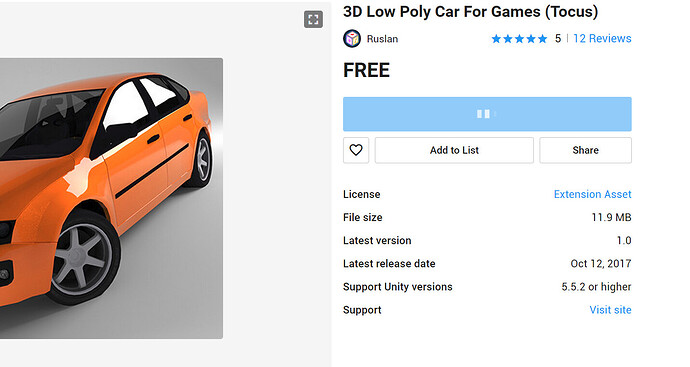The height and width of the screenshot is (367, 690).
Task: Open the 12 Reviews link
Action: tap(602, 38)
